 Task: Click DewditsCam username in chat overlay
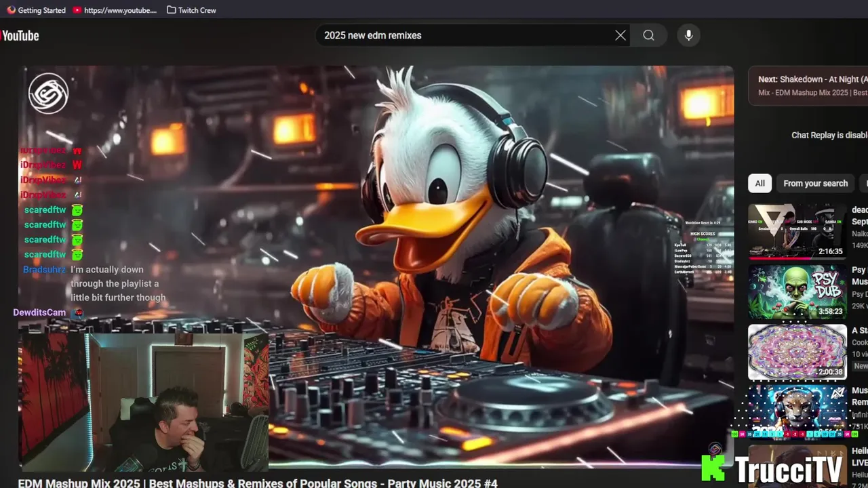coord(39,312)
